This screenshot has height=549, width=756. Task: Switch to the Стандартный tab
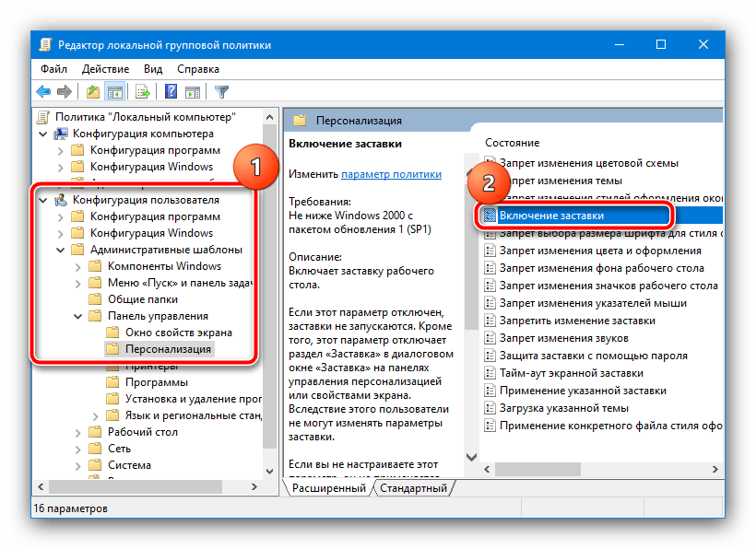click(x=412, y=488)
